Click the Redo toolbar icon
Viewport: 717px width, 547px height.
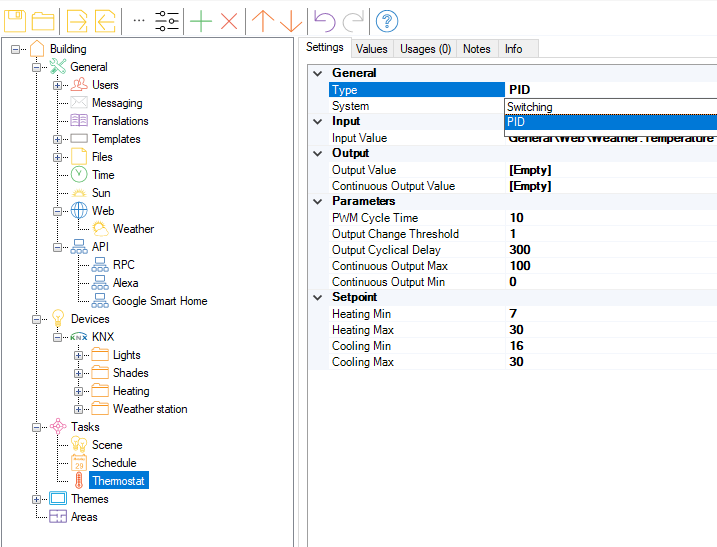click(x=353, y=21)
